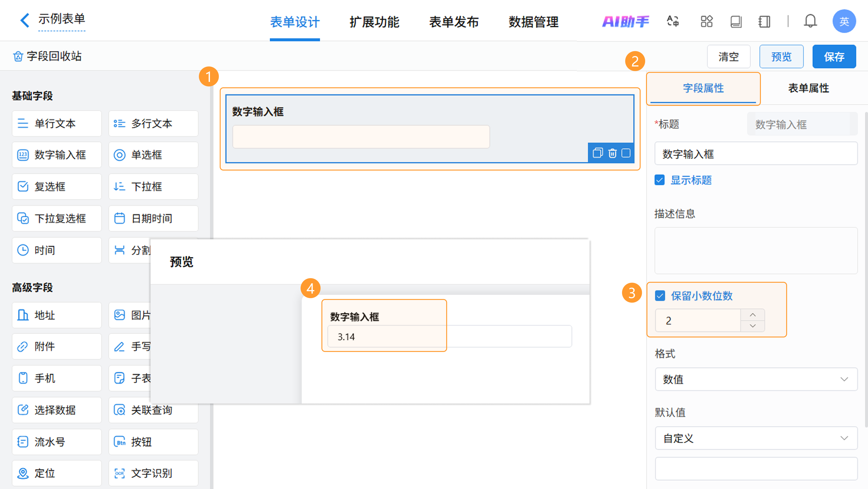Expand the 格式 数值 dropdown

click(x=756, y=379)
